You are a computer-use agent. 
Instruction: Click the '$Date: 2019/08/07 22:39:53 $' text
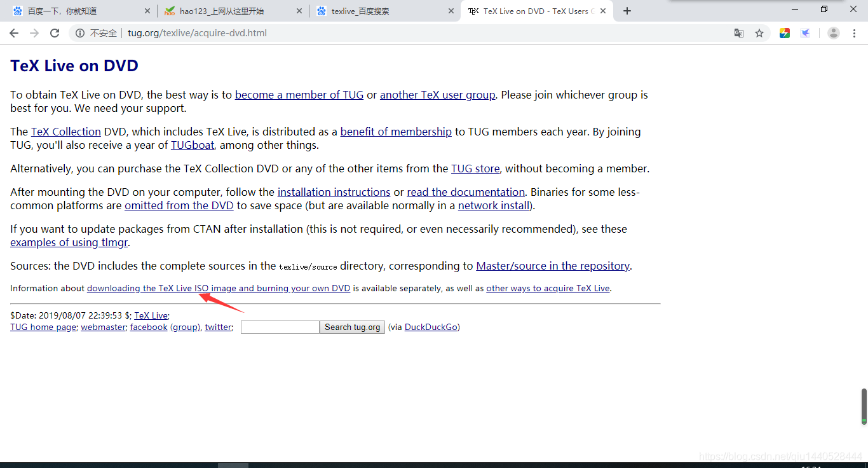point(71,315)
